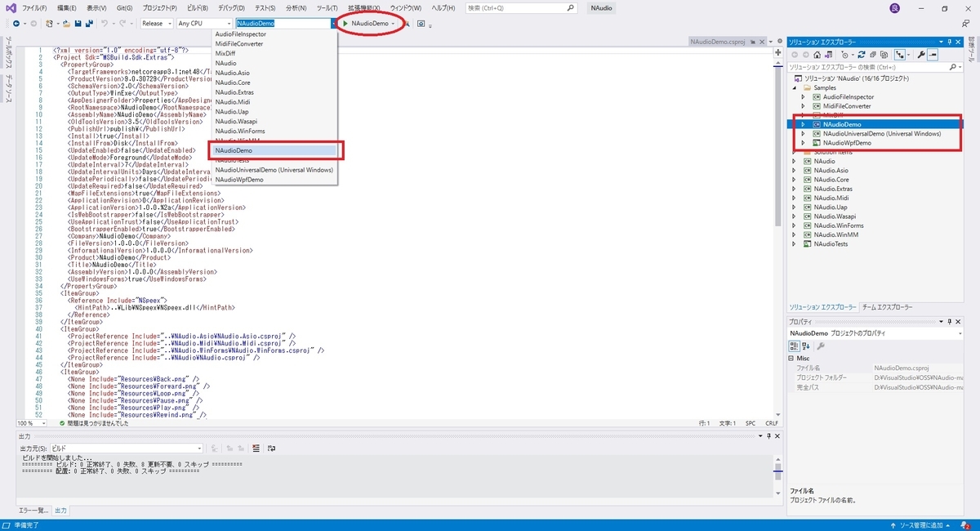Click the save all toolbar icon
Screen dimensions: 980x531
(x=89, y=23)
